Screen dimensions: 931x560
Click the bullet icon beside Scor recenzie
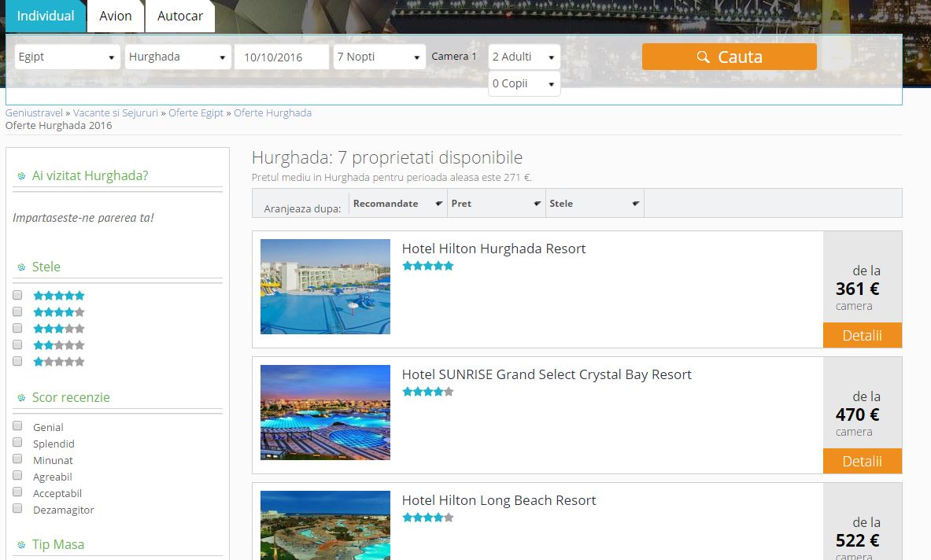[x=21, y=398]
